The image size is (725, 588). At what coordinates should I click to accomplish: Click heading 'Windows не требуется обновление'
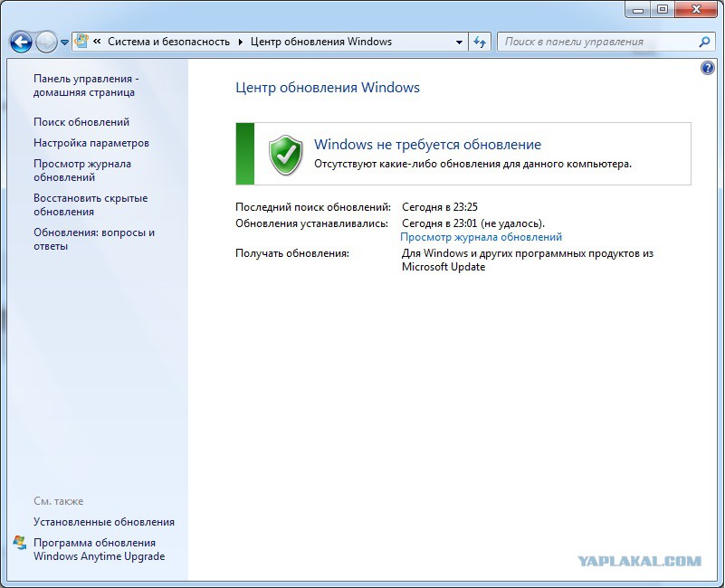[x=428, y=144]
